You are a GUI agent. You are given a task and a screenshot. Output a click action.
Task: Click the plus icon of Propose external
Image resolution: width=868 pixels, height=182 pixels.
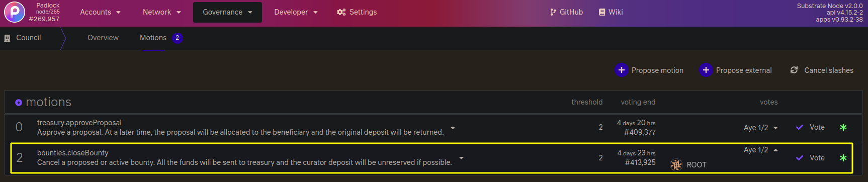pyautogui.click(x=706, y=70)
